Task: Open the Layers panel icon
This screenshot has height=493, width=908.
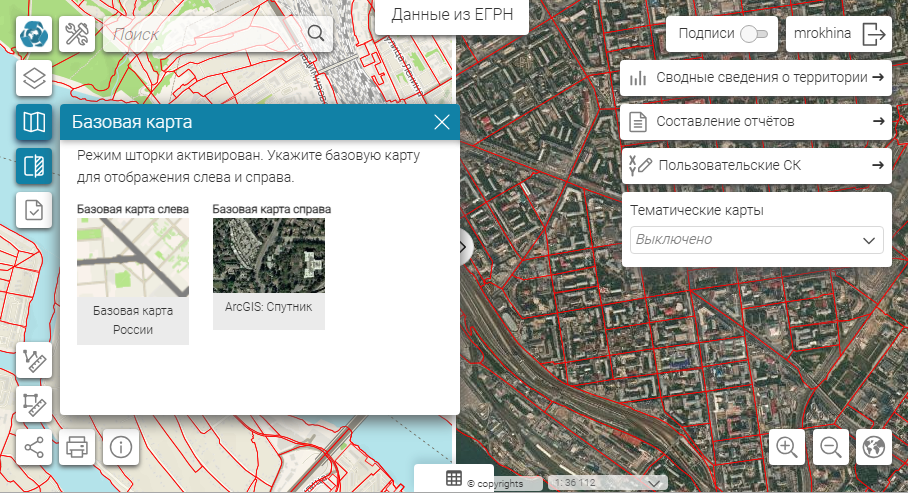Action: 35,78
